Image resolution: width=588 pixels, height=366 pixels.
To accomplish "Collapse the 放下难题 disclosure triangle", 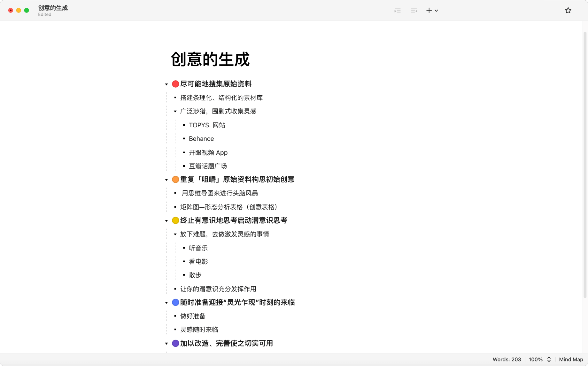I will coord(175,234).
